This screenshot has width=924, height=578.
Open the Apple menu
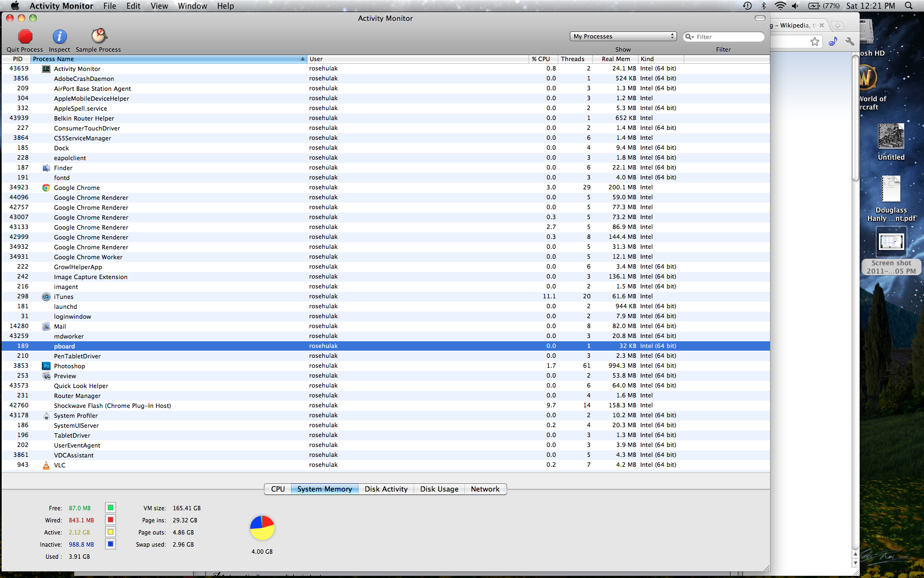15,6
